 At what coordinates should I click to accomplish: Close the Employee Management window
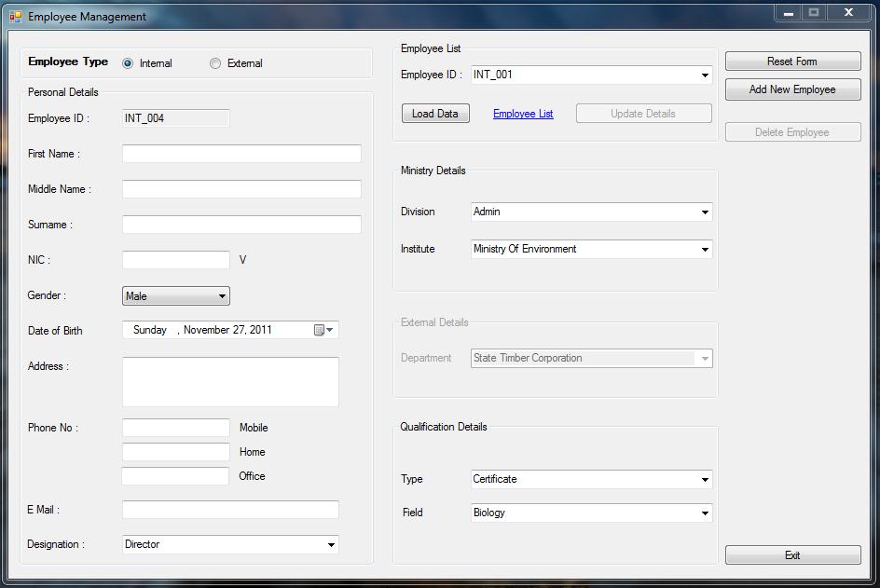pyautogui.click(x=848, y=12)
